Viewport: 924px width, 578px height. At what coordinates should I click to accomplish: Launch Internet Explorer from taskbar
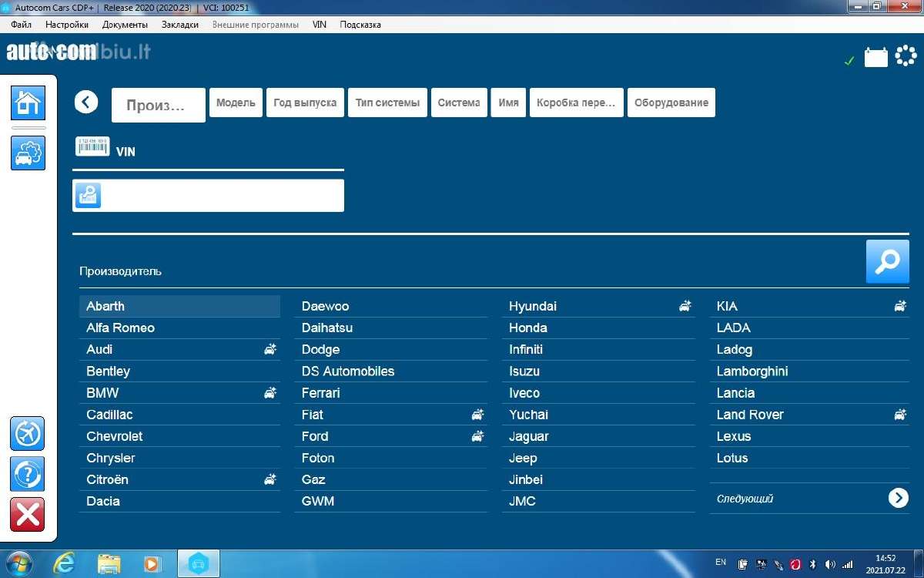point(65,564)
